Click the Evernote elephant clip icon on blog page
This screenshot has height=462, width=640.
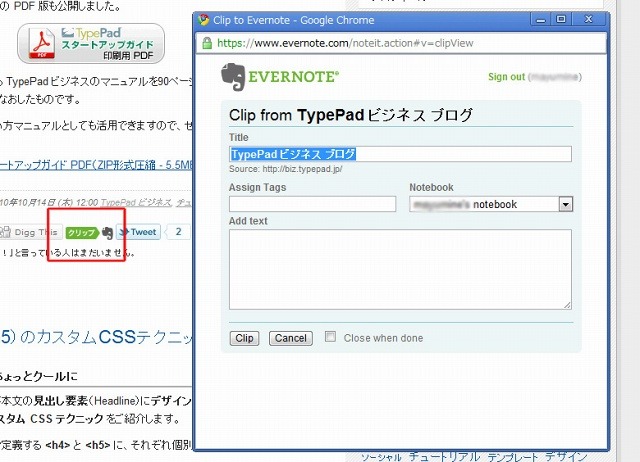coord(107,233)
